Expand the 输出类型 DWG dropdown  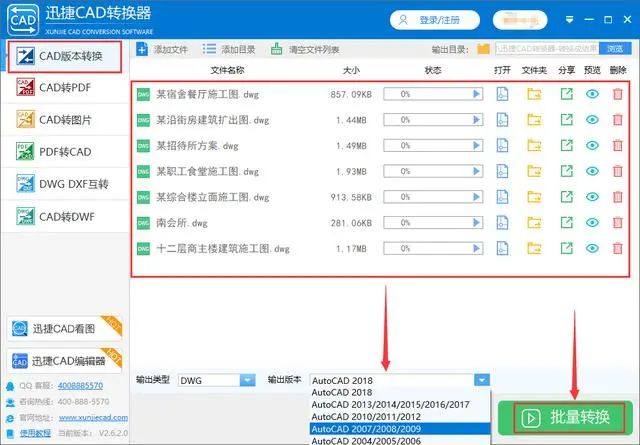click(247, 380)
